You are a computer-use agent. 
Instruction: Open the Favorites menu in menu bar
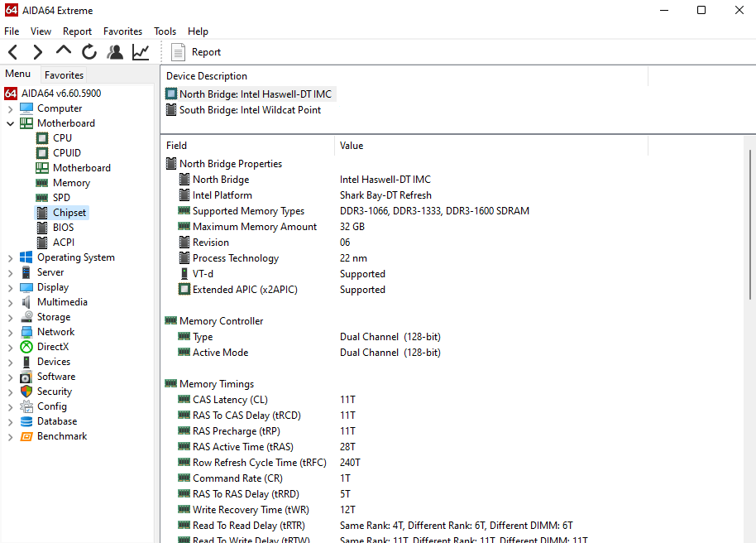click(122, 31)
